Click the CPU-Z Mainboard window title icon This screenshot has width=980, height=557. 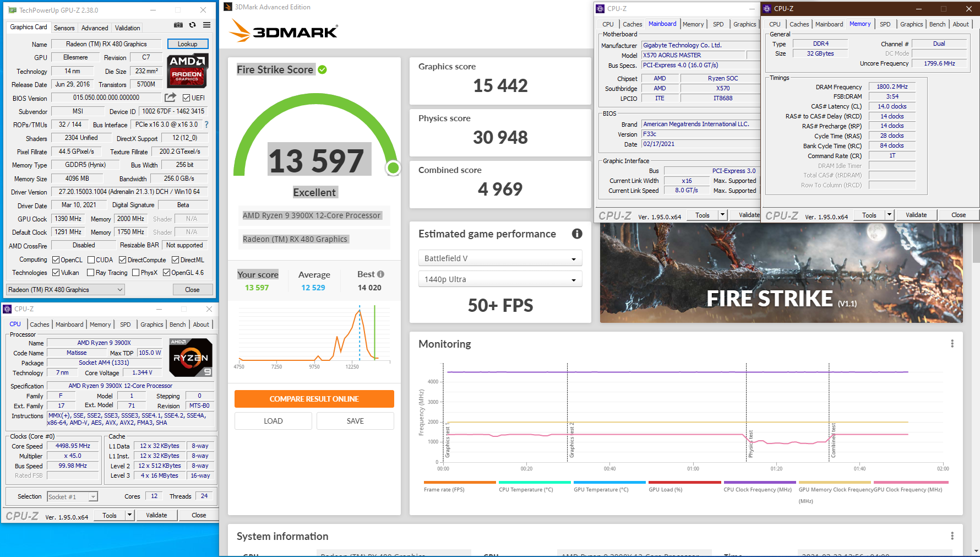pyautogui.click(x=600, y=9)
